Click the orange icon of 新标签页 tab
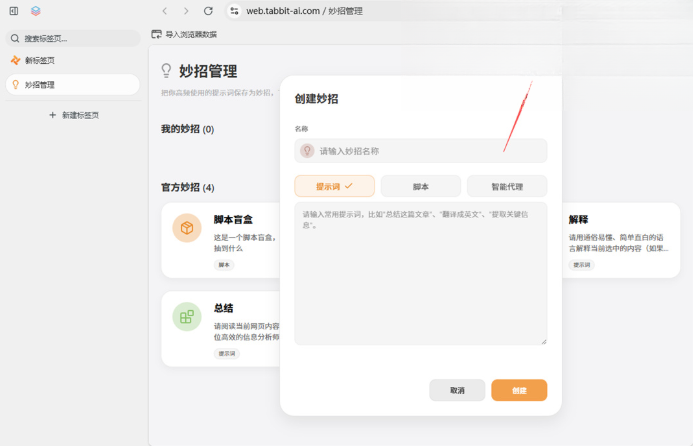 click(15, 61)
